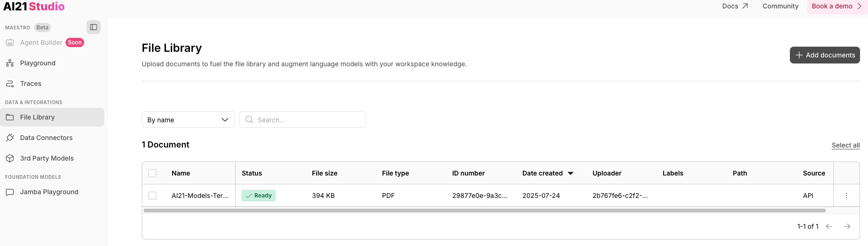This screenshot has width=868, height=246.
Task: Click the Book a demo button
Action: coord(837,7)
